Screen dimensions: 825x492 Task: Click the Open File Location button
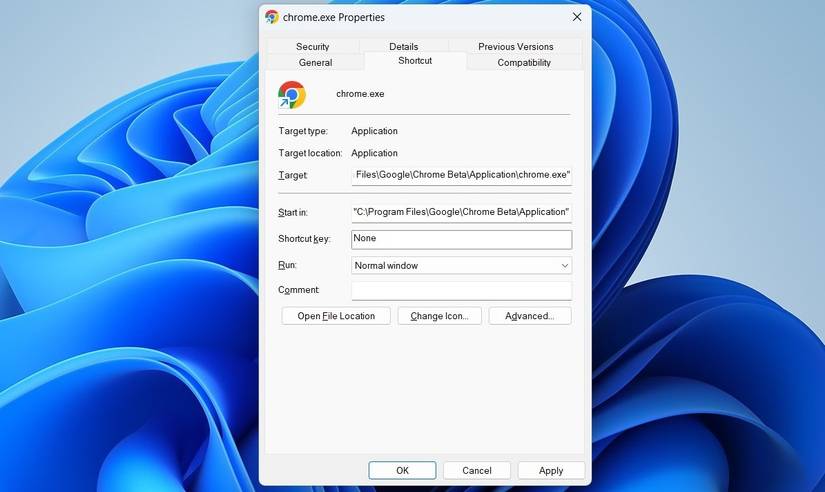point(336,316)
